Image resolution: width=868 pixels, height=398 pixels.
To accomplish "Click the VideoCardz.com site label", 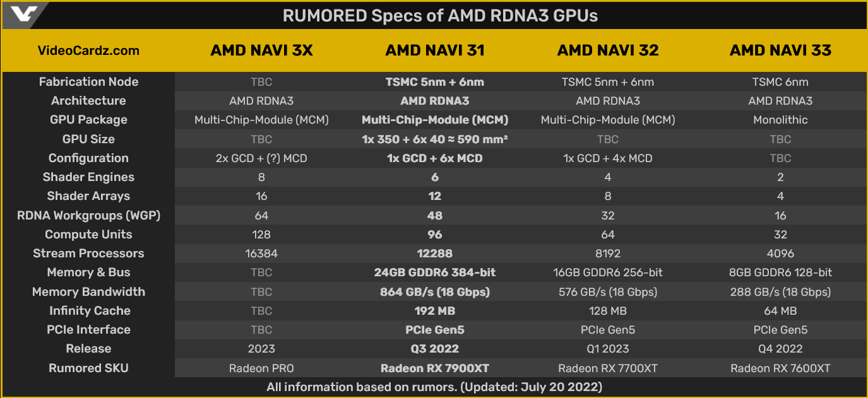I will point(88,50).
